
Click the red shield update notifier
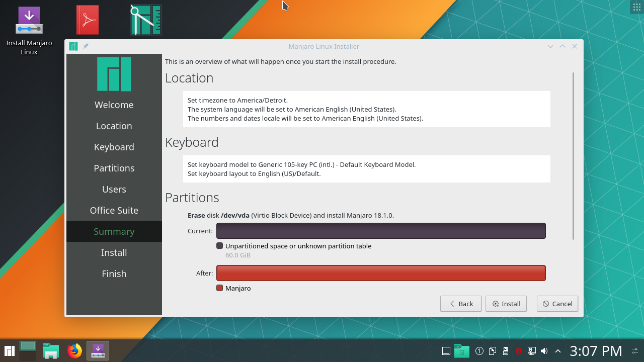pos(519,351)
